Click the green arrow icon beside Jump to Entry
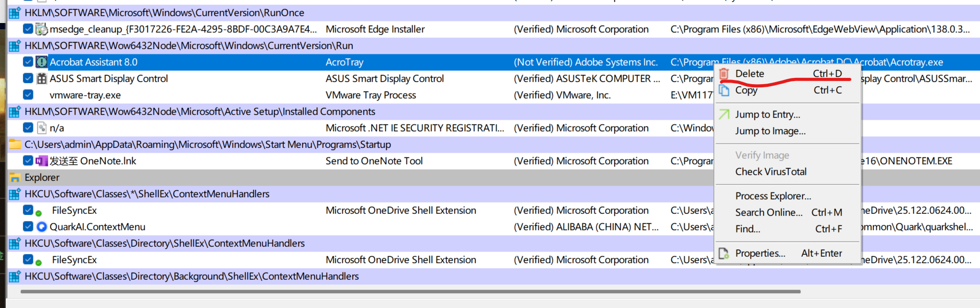The image size is (980, 308). pyautogui.click(x=724, y=114)
